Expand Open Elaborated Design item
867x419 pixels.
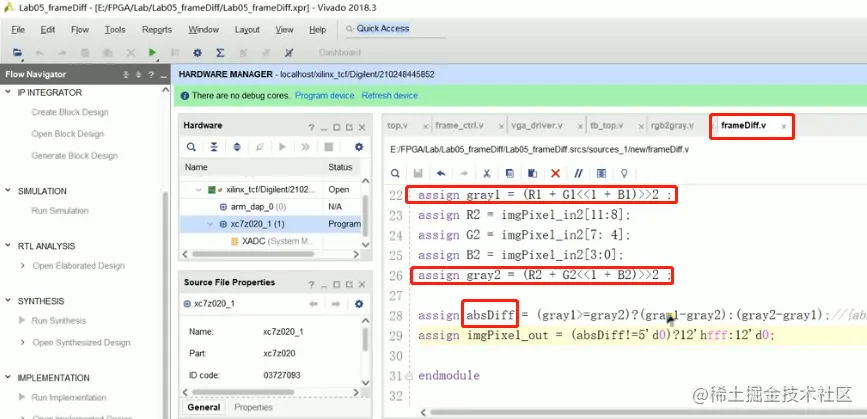coord(22,266)
